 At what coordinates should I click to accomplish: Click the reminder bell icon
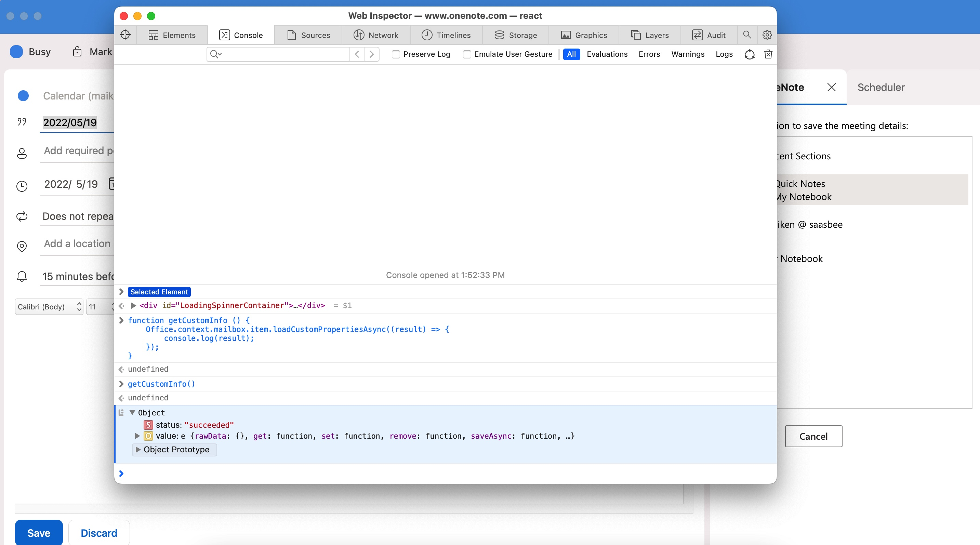[22, 277]
